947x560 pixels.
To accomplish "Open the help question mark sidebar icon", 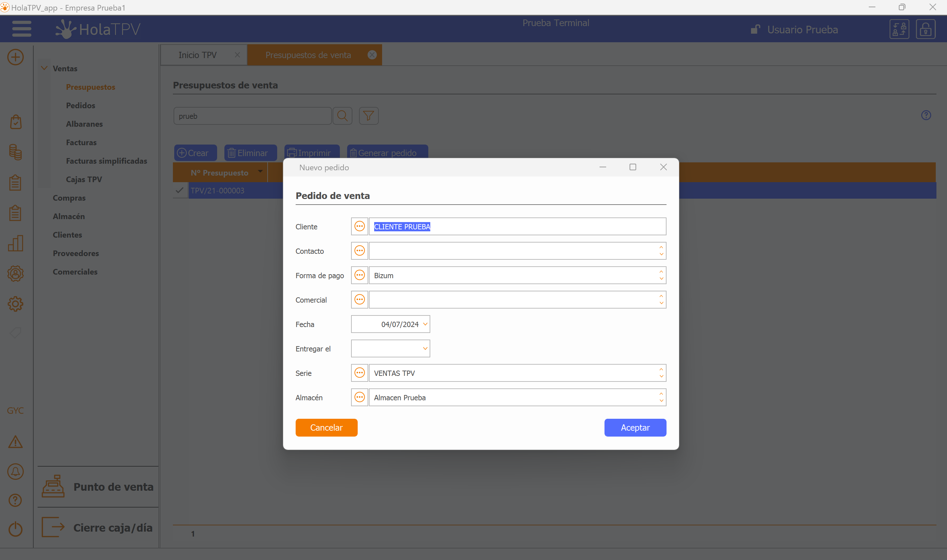I will [16, 500].
